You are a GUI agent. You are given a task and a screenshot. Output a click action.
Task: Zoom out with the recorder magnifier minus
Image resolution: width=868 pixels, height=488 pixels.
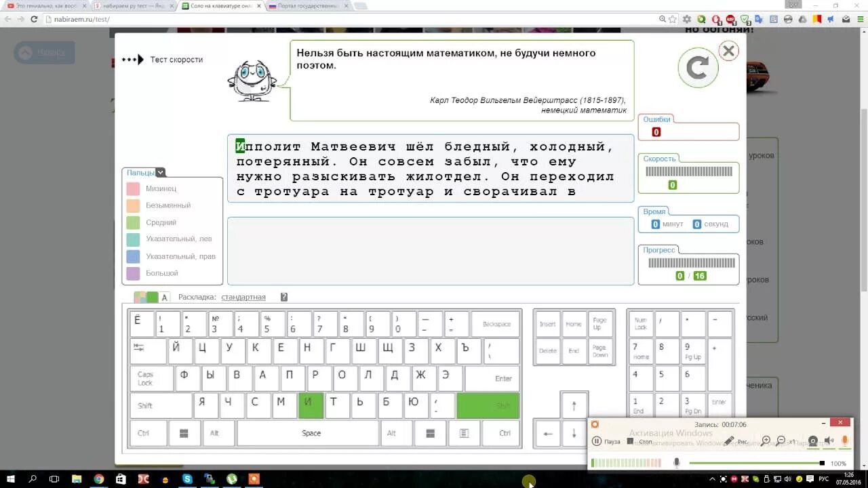coord(781,441)
